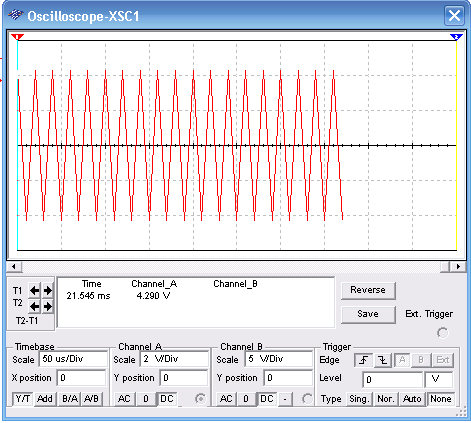Click the trigger Level input field
Screen dimensions: 471x423
(x=393, y=379)
